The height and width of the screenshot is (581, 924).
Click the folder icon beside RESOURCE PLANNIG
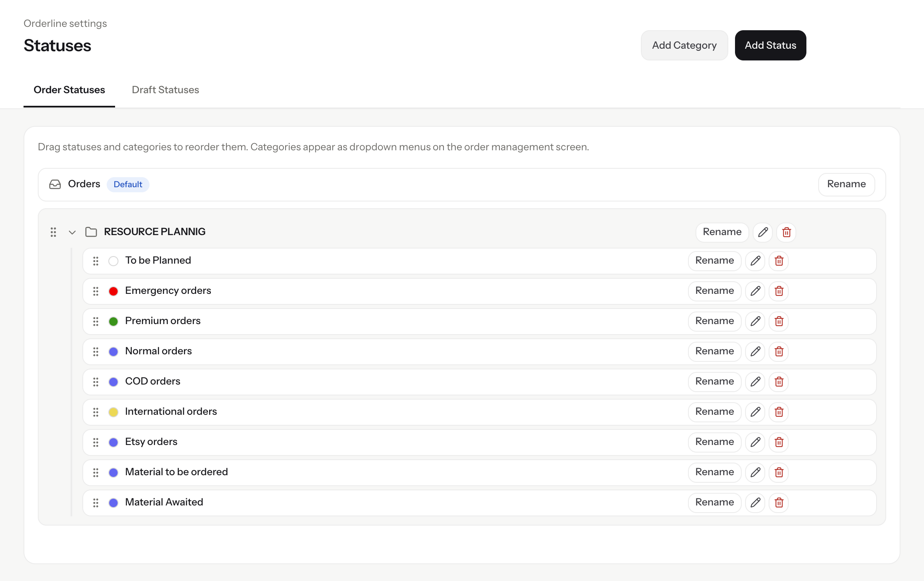pyautogui.click(x=91, y=232)
